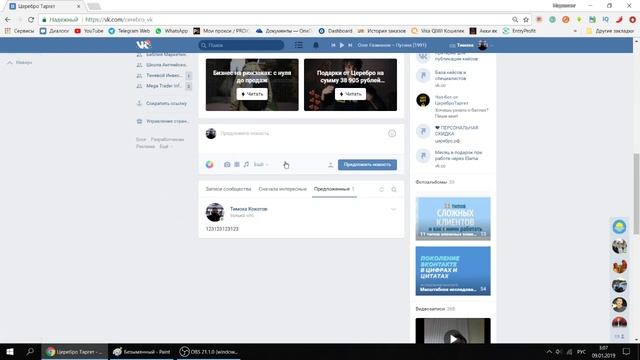640x360 pixels.
Task: Click the post author's avatar
Action: pyautogui.click(x=215, y=212)
